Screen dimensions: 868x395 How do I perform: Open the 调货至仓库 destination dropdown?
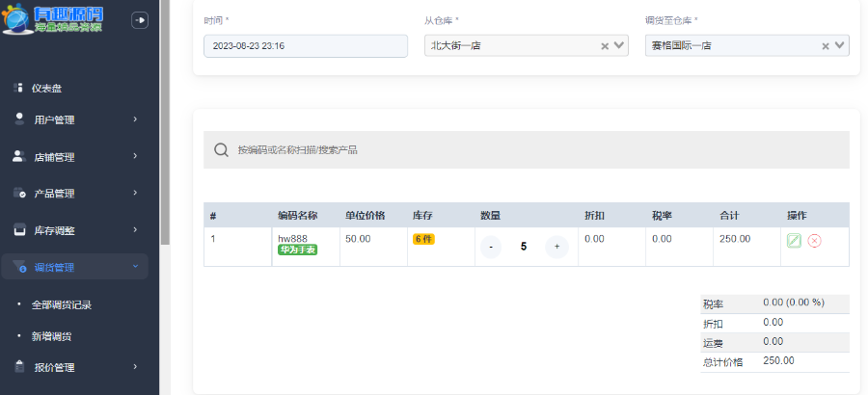(840, 45)
